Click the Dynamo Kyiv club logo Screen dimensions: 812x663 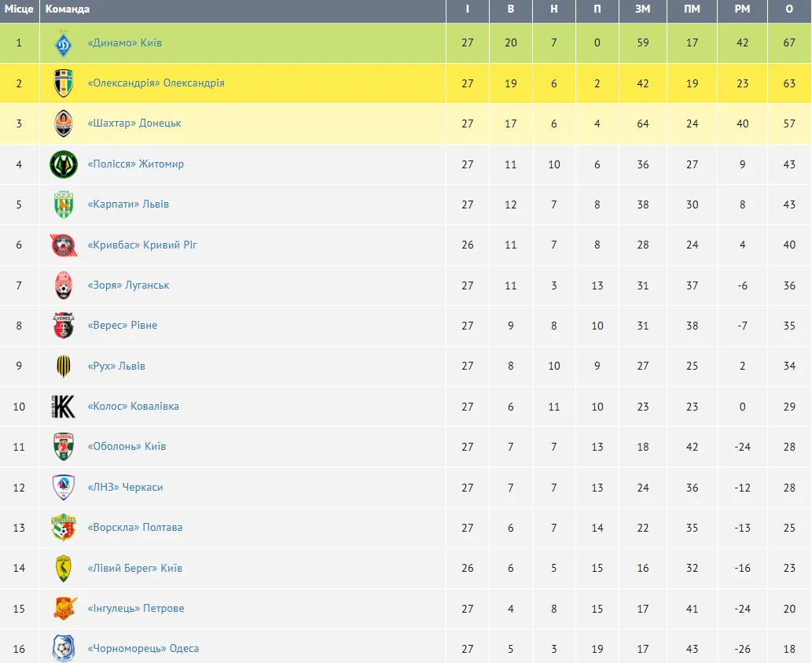coord(63,43)
